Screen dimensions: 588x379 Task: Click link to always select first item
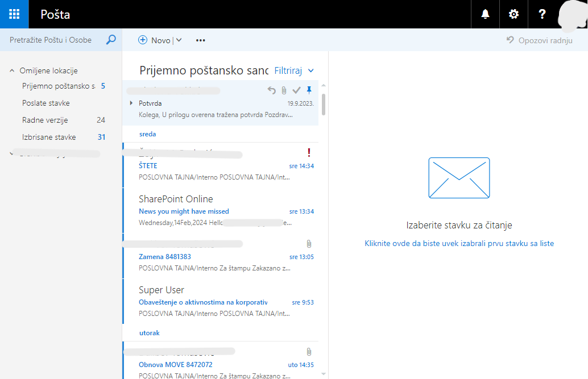(x=459, y=243)
